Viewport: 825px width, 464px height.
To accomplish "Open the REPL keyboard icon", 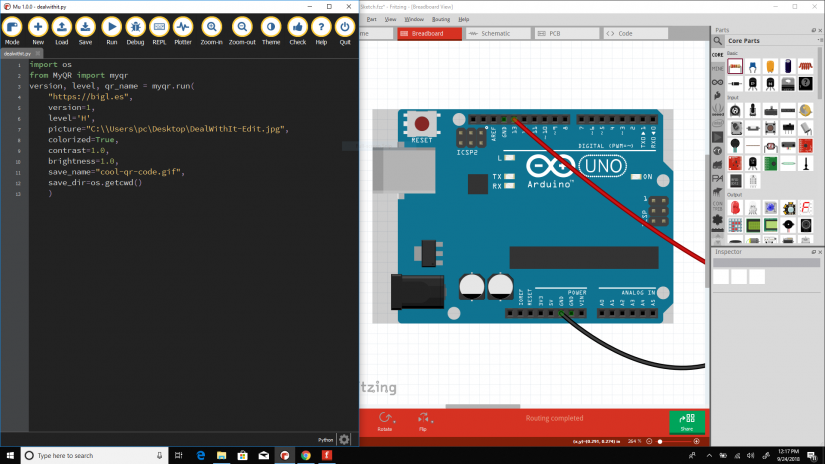I will [x=159, y=29].
